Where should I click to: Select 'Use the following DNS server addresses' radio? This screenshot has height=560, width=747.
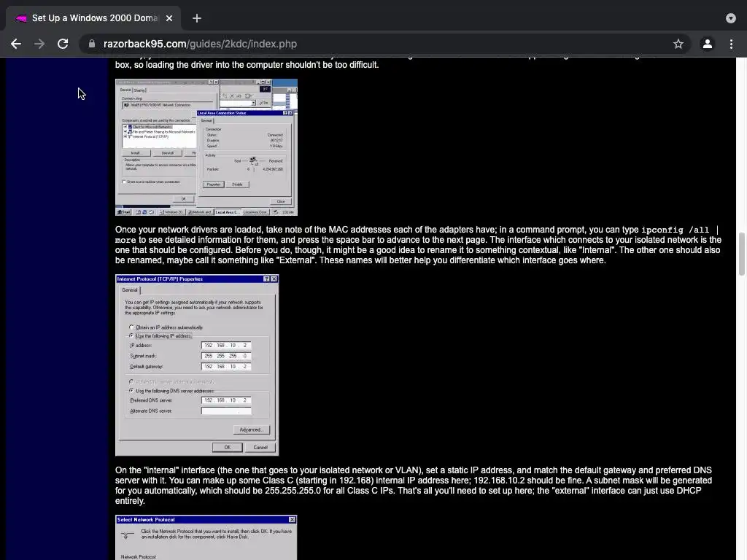(x=132, y=391)
